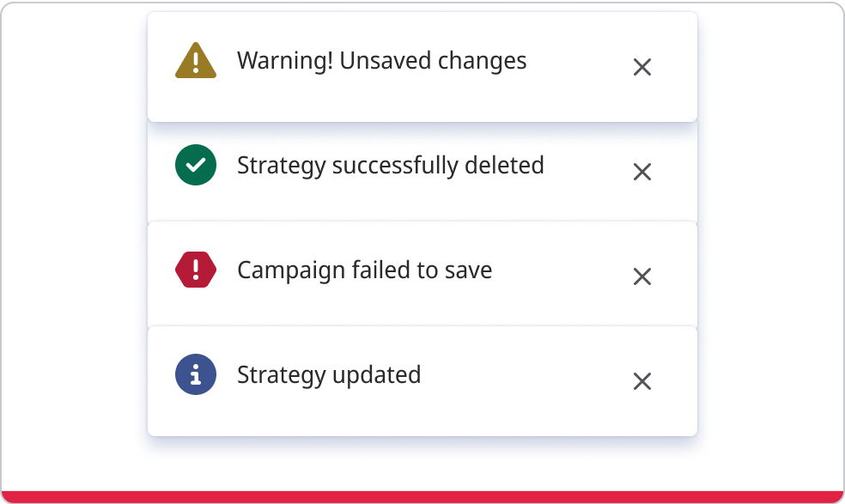This screenshot has width=845, height=504.
Task: Click the blue info circle icon
Action: click(x=196, y=375)
